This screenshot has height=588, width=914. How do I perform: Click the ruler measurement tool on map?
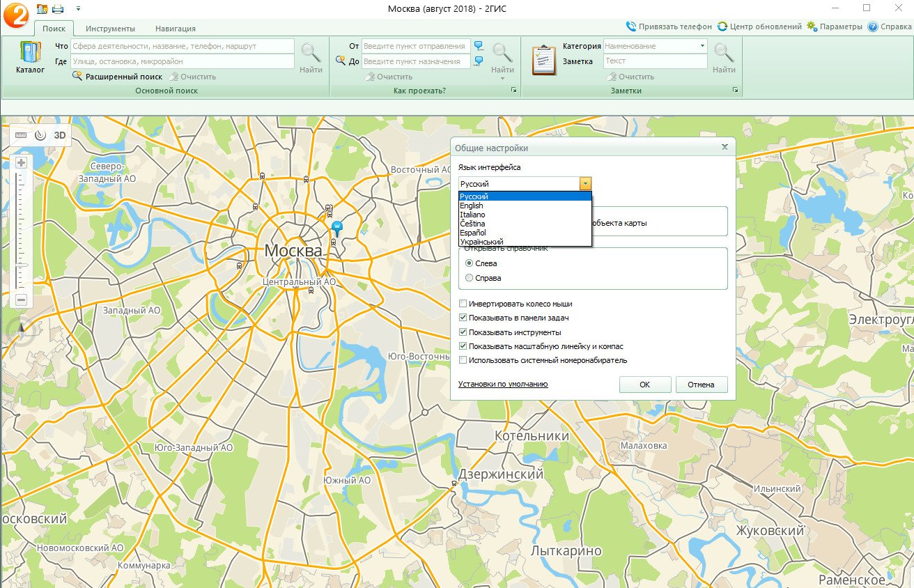coord(20,135)
